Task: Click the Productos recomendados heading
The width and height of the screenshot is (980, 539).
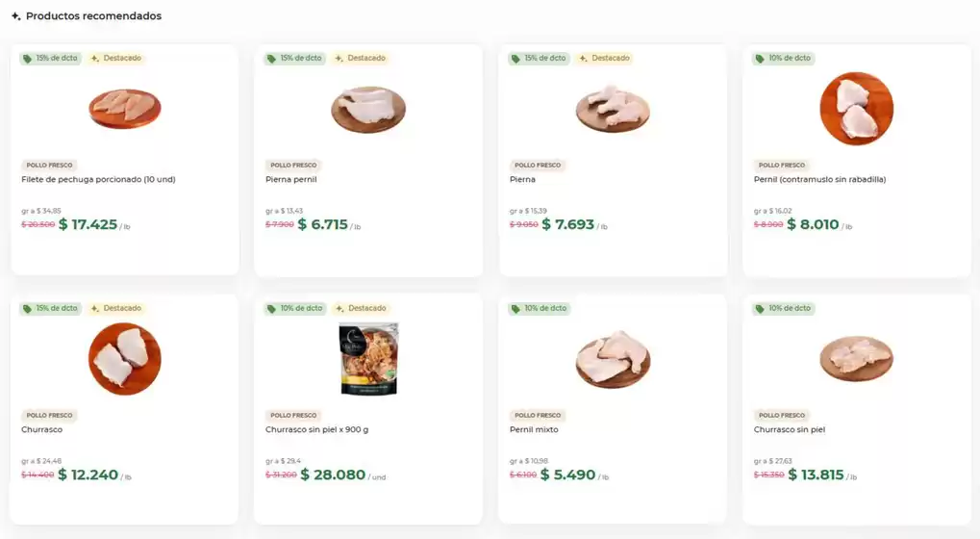Action: [x=93, y=16]
